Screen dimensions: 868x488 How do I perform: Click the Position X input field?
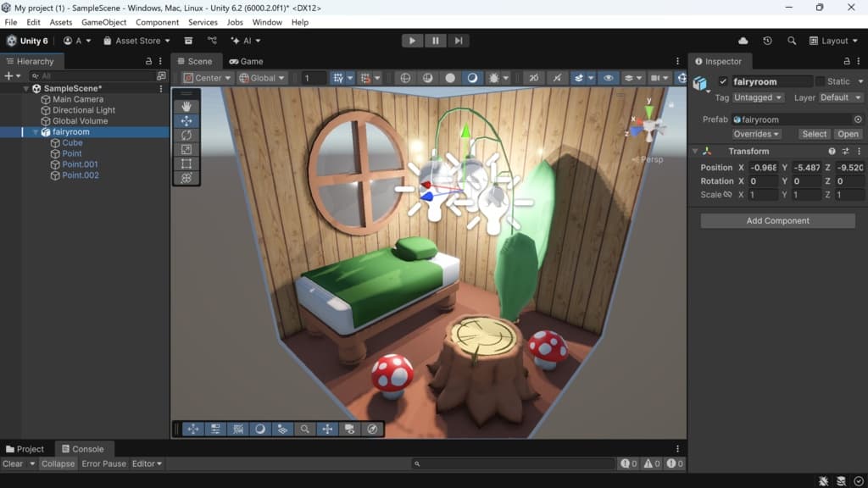pyautogui.click(x=762, y=168)
